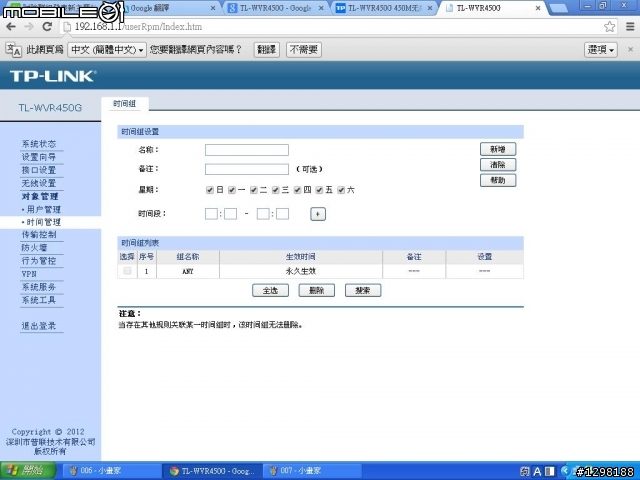This screenshot has width=640, height=480.
Task: Click the end hour time field
Action: [x=263, y=214]
